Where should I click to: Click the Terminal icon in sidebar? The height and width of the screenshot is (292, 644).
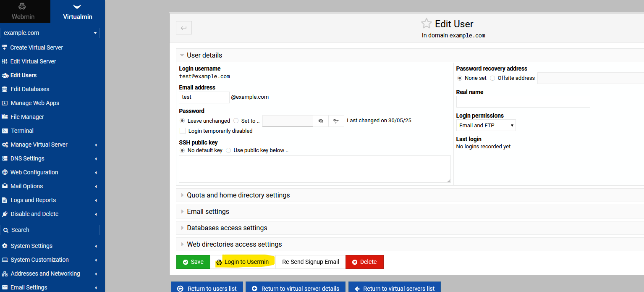5,131
